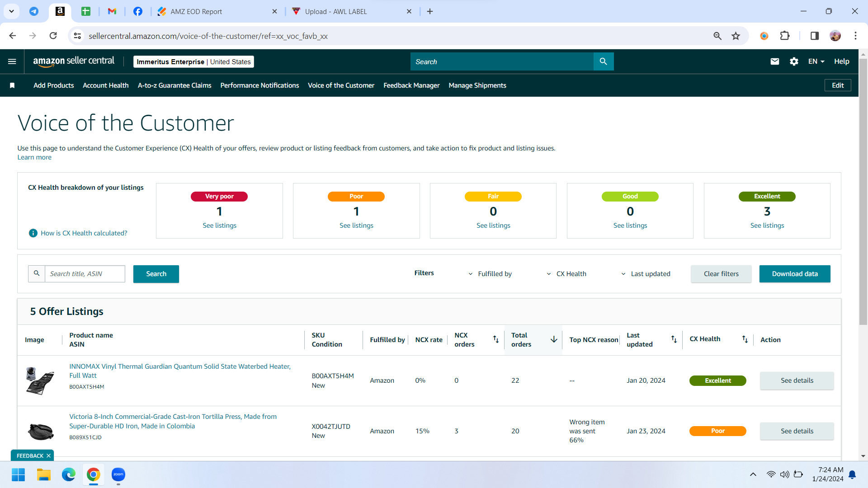Open the tab search dropdown chevron
868x488 pixels.
[x=11, y=11]
